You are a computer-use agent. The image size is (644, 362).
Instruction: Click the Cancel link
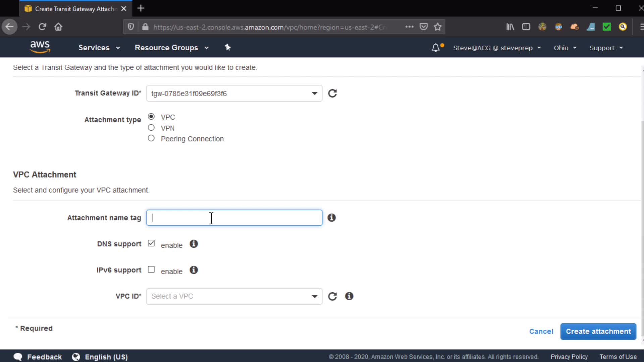pos(541,331)
